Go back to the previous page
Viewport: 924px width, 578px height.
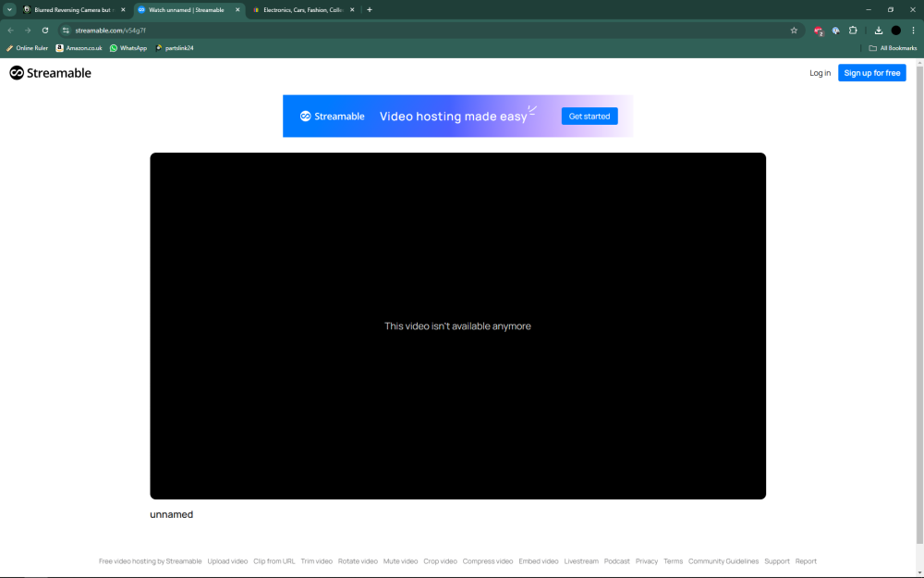click(x=10, y=31)
